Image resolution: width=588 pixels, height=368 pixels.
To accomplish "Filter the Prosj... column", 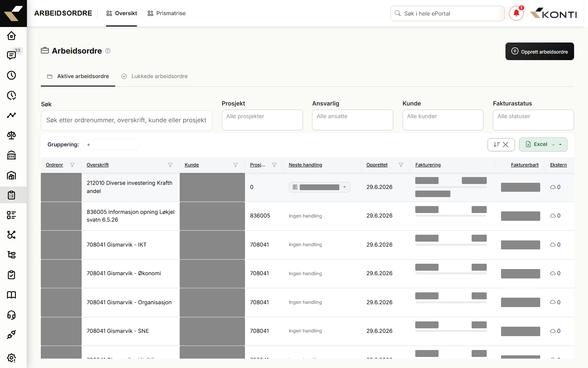I will [274, 165].
